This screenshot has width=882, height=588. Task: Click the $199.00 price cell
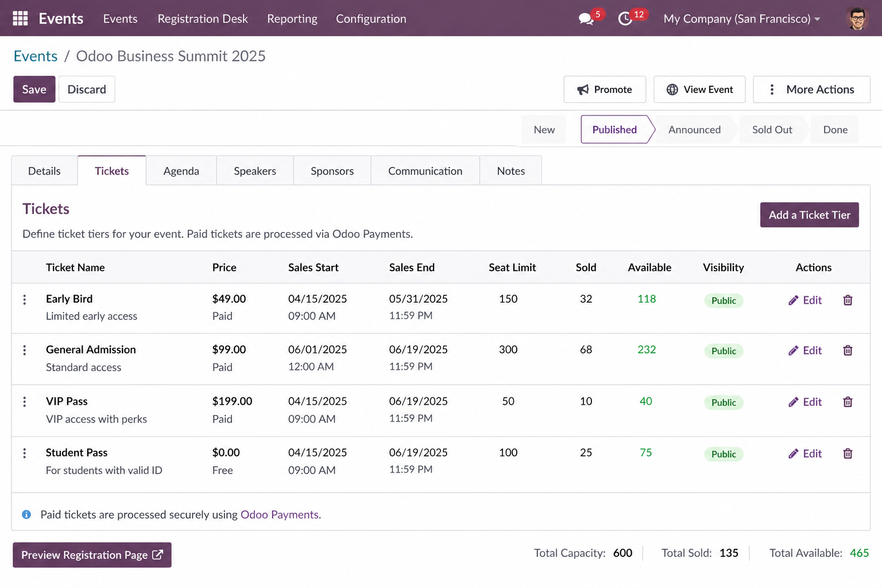pyautogui.click(x=233, y=401)
